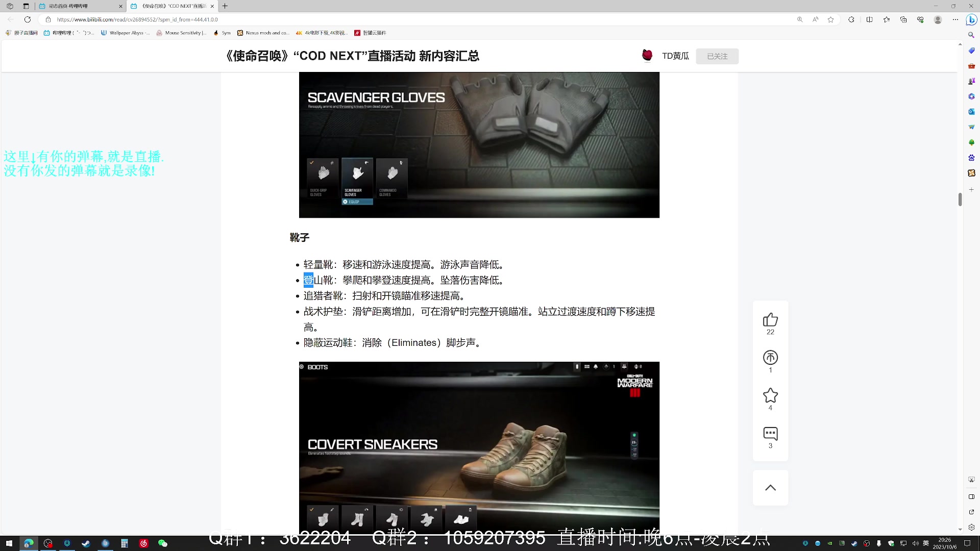Click the Covert Sneakers boots image

point(479,448)
